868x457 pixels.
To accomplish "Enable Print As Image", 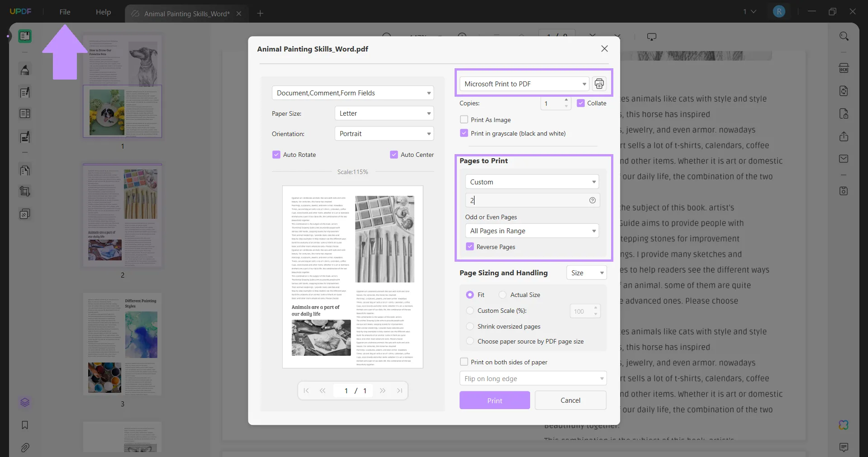I will tap(464, 120).
